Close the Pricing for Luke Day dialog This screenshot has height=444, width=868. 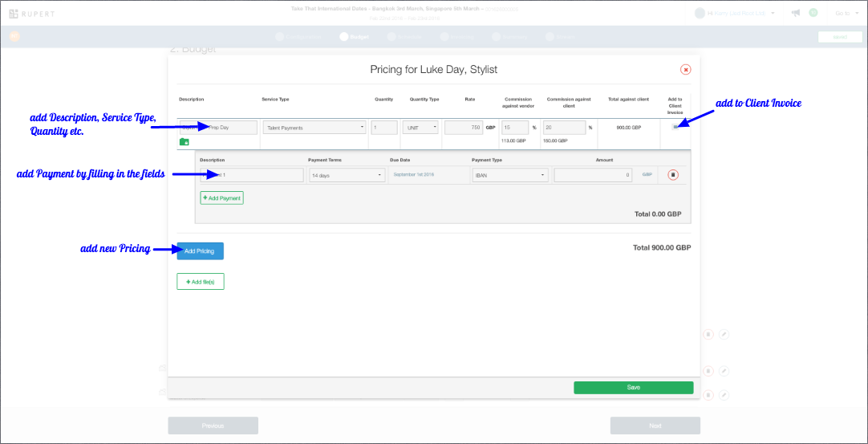(685, 70)
